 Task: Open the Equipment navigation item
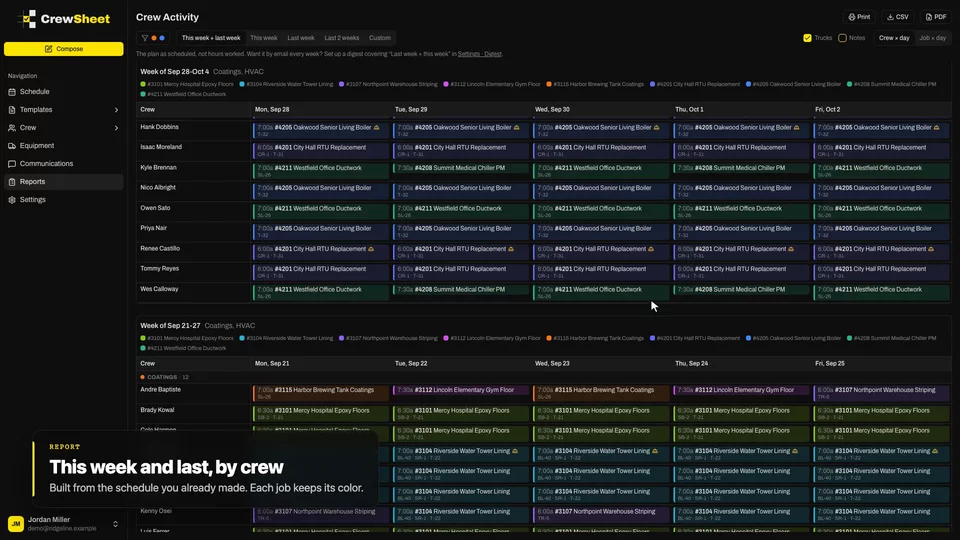coord(64,146)
